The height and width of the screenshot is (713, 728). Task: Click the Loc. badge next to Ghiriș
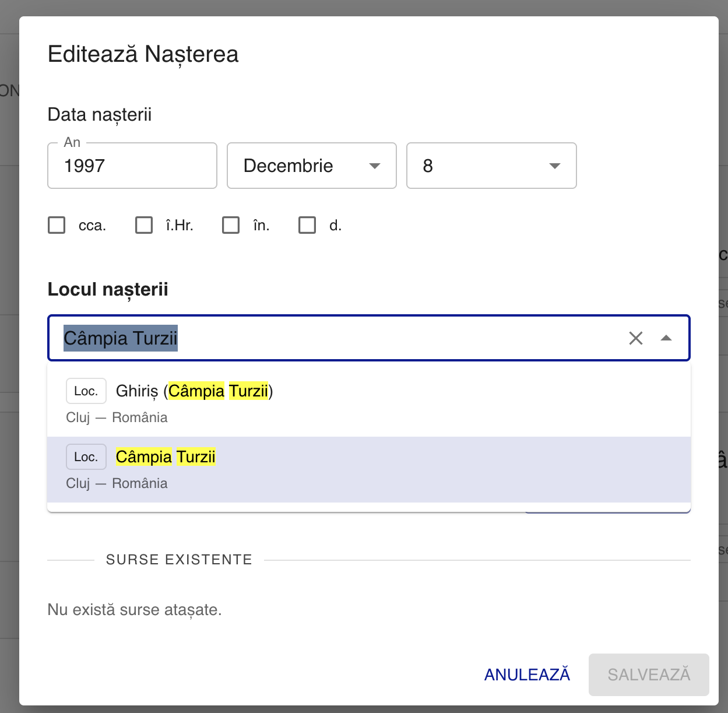(x=86, y=391)
